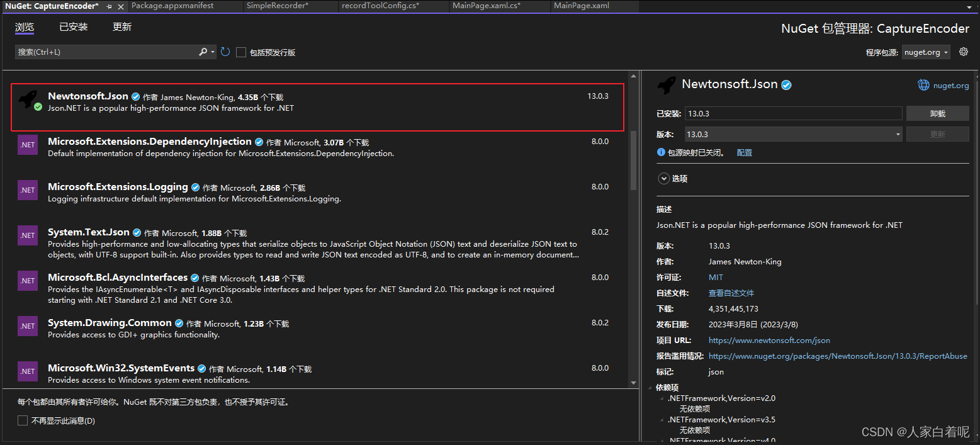Select the Microsoft.Win32.SystemEvents package name
The height and width of the screenshot is (445, 980).
coord(121,368)
